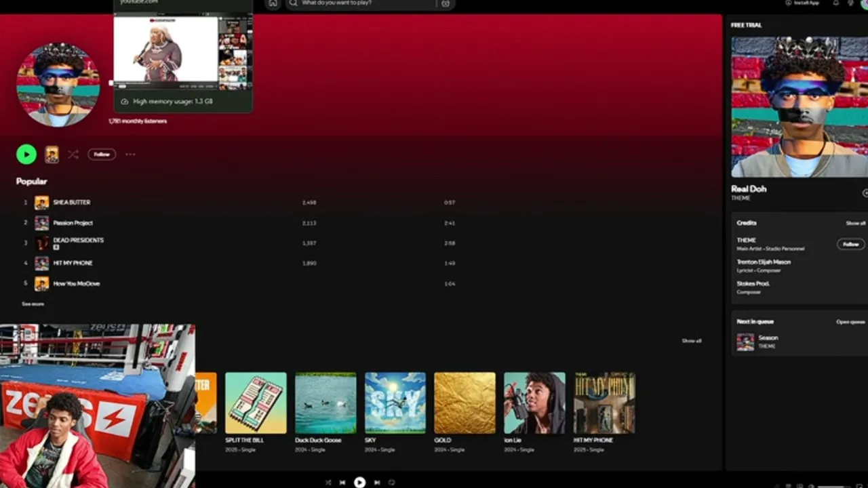Click the green artist Play button
The height and width of the screenshot is (488, 868).
coord(26,155)
